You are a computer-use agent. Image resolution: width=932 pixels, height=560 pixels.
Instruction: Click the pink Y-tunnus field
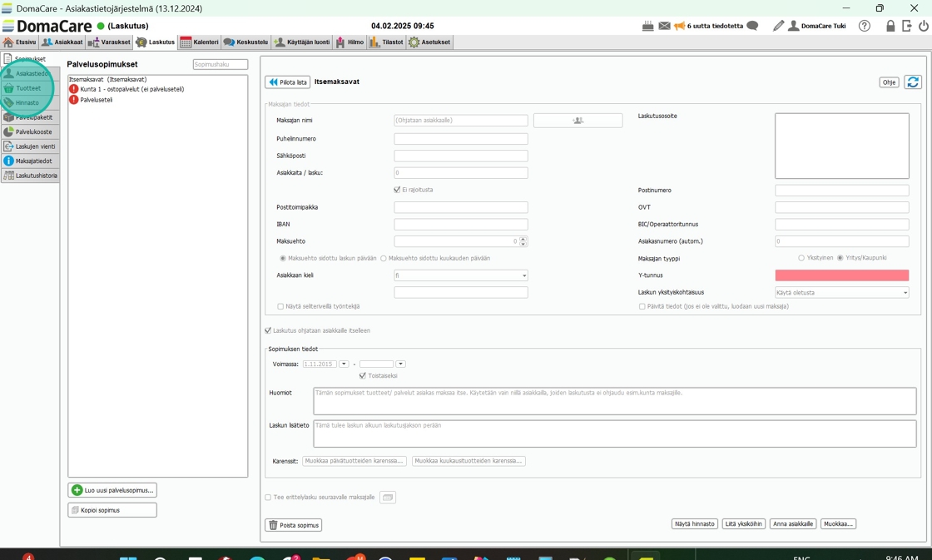[x=841, y=275]
